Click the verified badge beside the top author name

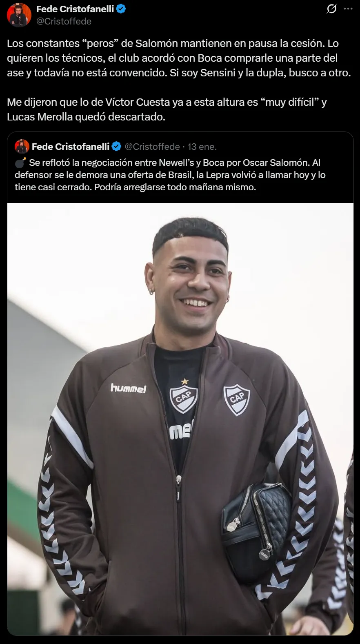[x=121, y=9]
